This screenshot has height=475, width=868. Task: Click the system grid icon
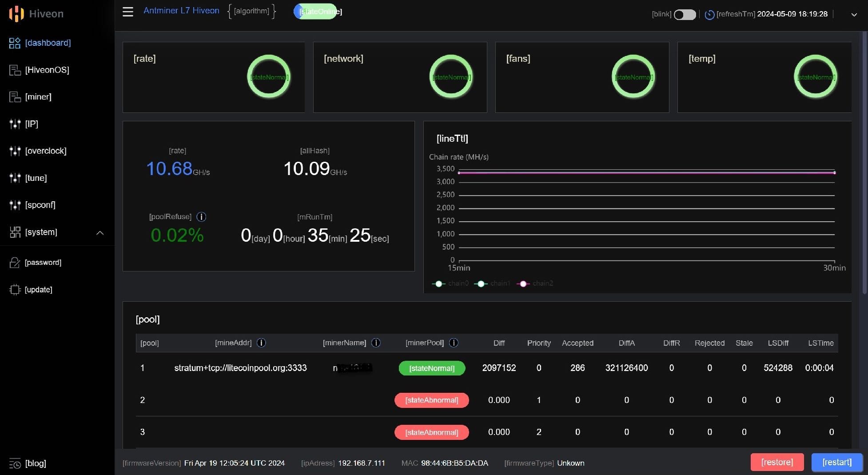15,232
